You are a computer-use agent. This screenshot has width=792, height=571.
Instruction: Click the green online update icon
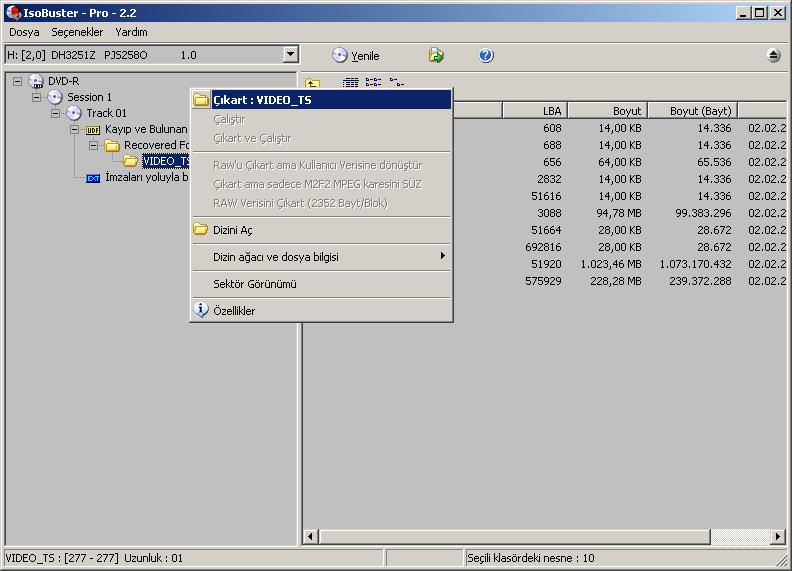click(436, 56)
